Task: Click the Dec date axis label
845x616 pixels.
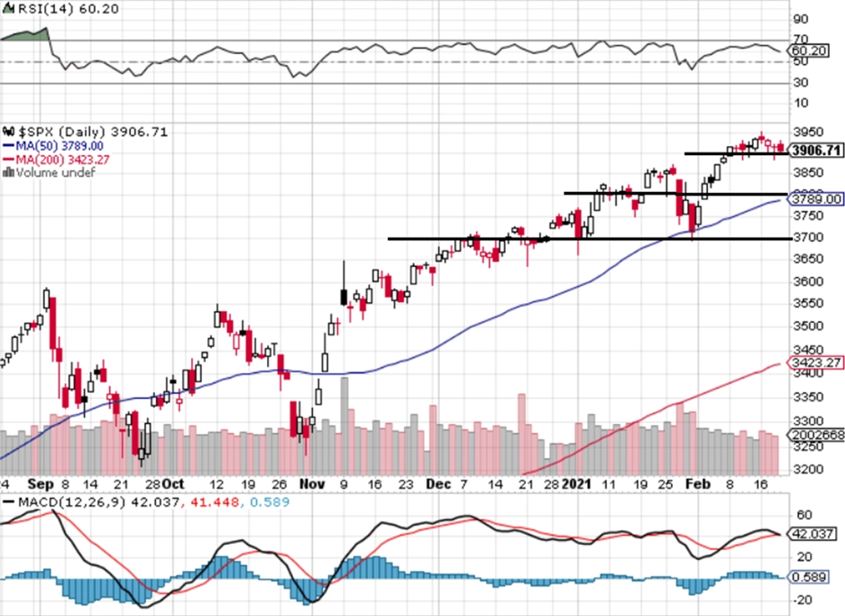Action: (438, 484)
